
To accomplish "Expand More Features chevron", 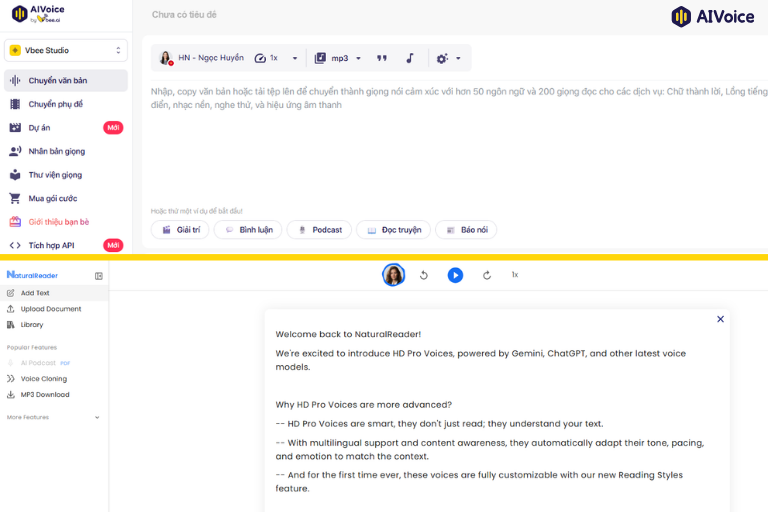I will pyautogui.click(x=97, y=417).
